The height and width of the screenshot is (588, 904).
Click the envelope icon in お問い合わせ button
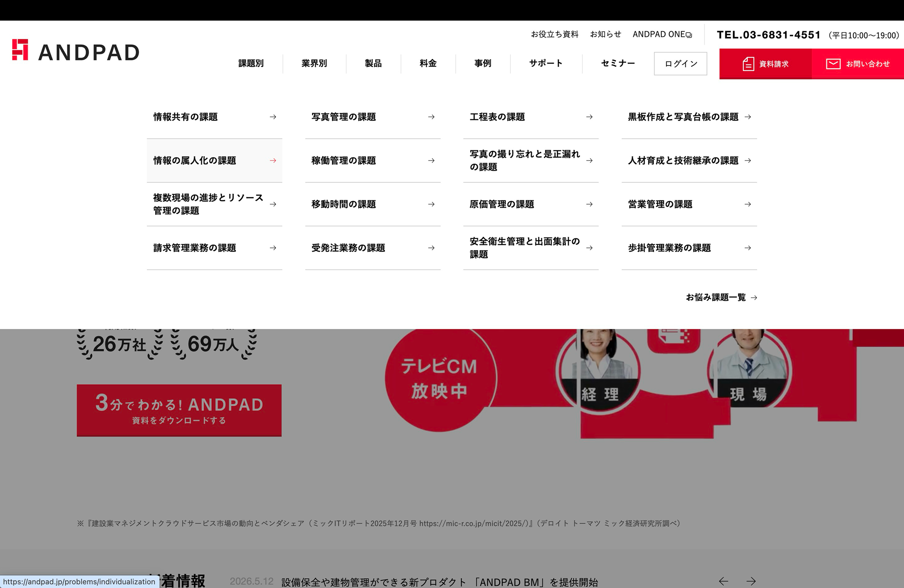833,64
